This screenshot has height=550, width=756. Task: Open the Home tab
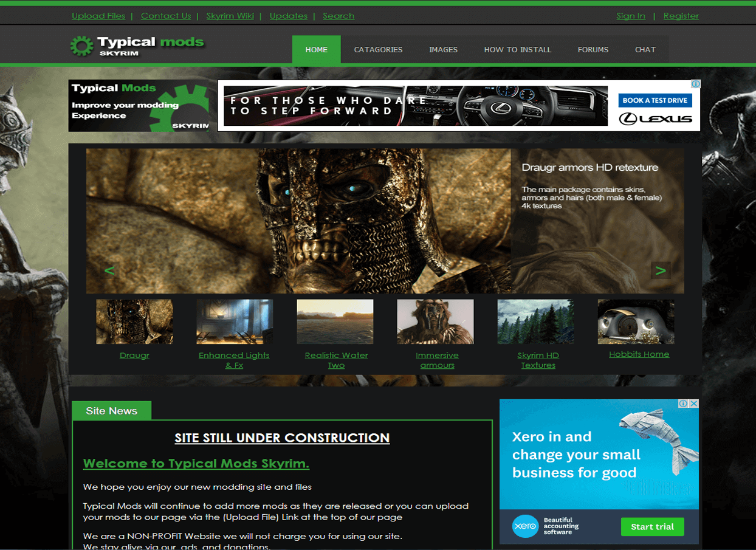317,50
